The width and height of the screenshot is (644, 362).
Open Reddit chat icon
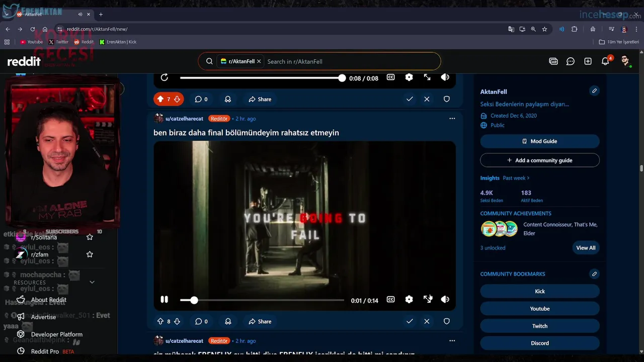pyautogui.click(x=571, y=61)
